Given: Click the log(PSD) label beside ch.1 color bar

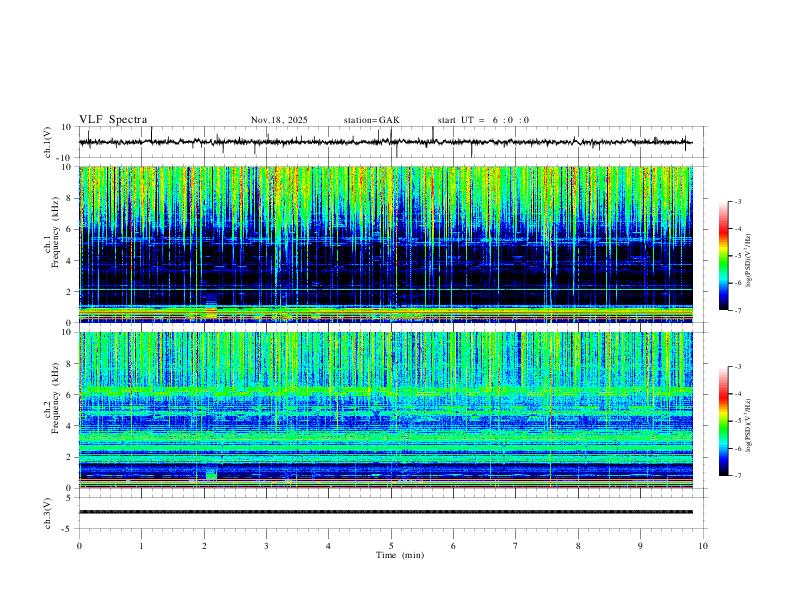Looking at the screenshot, I should point(748,261).
